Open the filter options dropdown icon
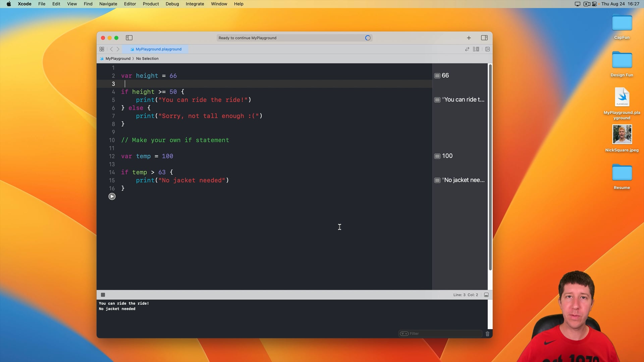Screen dimensions: 644x362 click(404, 334)
